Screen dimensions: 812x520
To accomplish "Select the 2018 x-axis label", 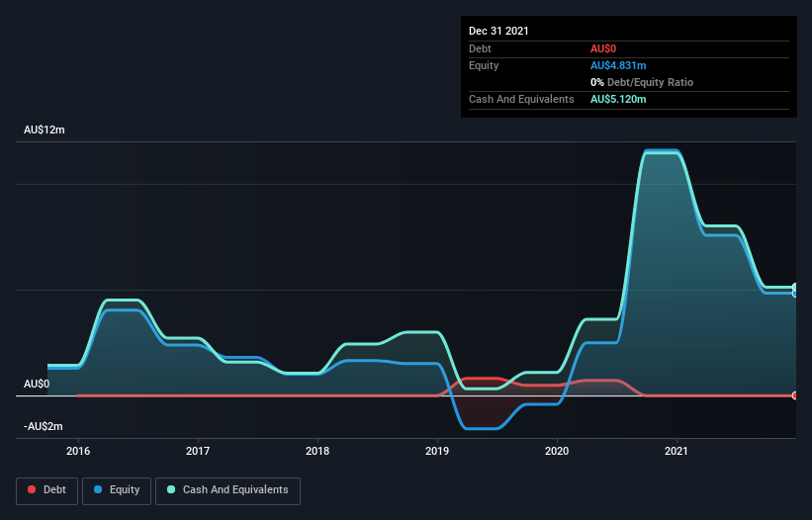I will click(x=317, y=451).
